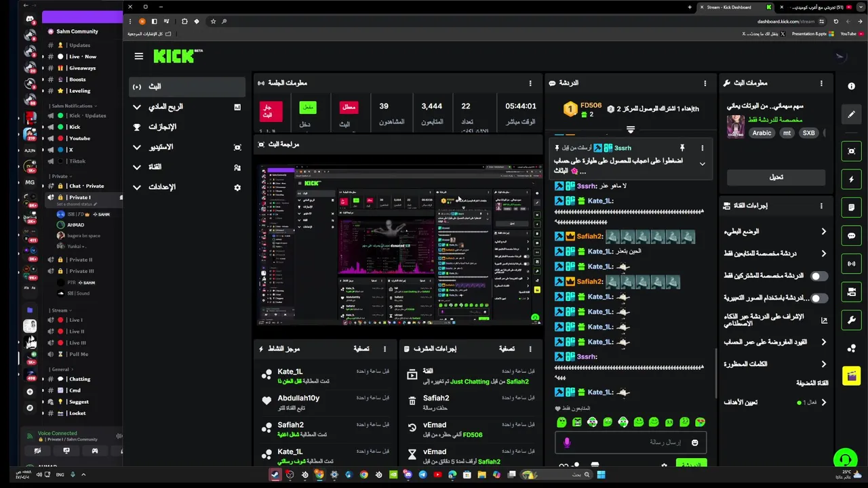This screenshot has width=868, height=488.
Task: Collapse the pinned chat message chevron
Action: click(702, 163)
